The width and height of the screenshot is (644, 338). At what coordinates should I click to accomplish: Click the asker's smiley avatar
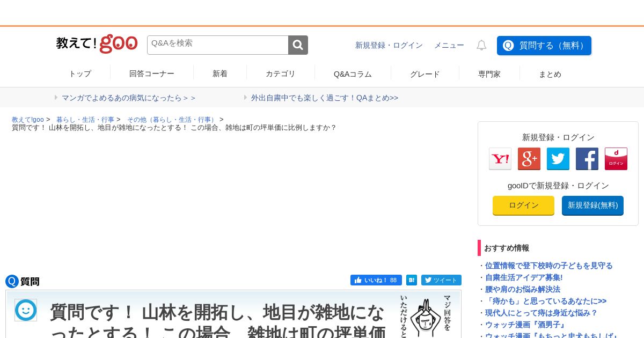[26, 310]
